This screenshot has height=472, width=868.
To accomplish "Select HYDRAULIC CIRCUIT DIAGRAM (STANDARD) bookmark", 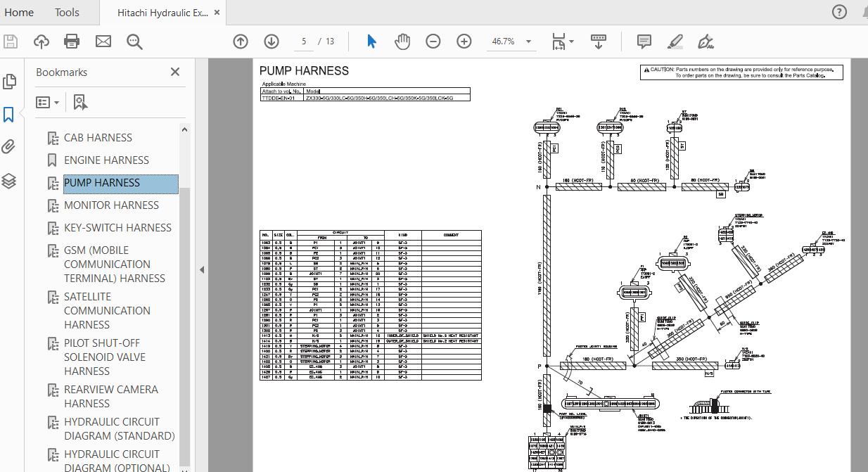I will coord(119,429).
